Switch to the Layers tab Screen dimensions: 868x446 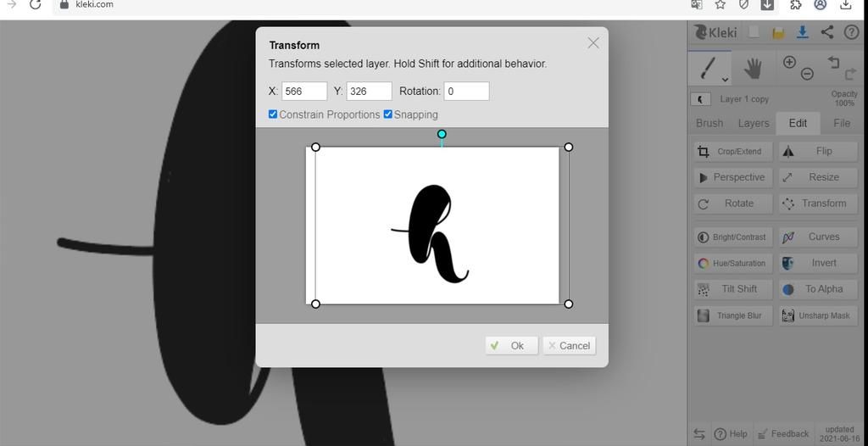coord(754,123)
